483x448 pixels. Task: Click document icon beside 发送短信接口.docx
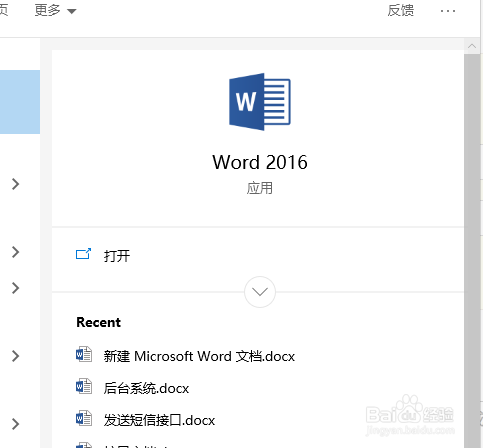[x=84, y=418]
